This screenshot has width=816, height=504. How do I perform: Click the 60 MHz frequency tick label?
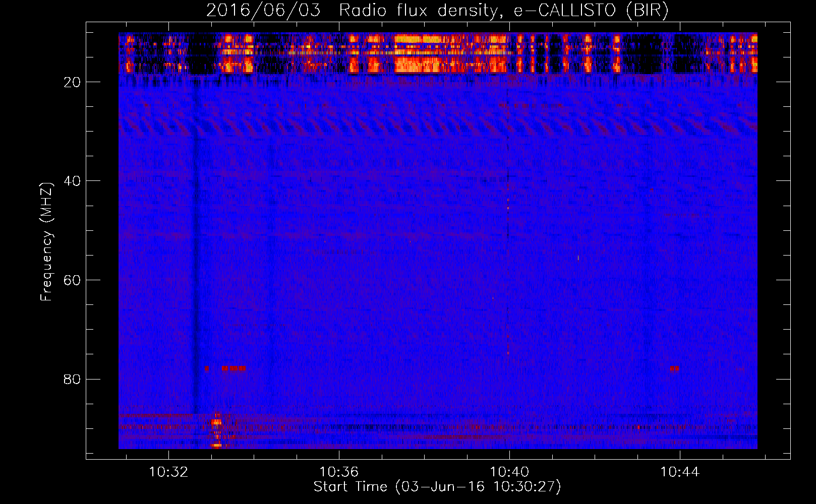point(73,280)
